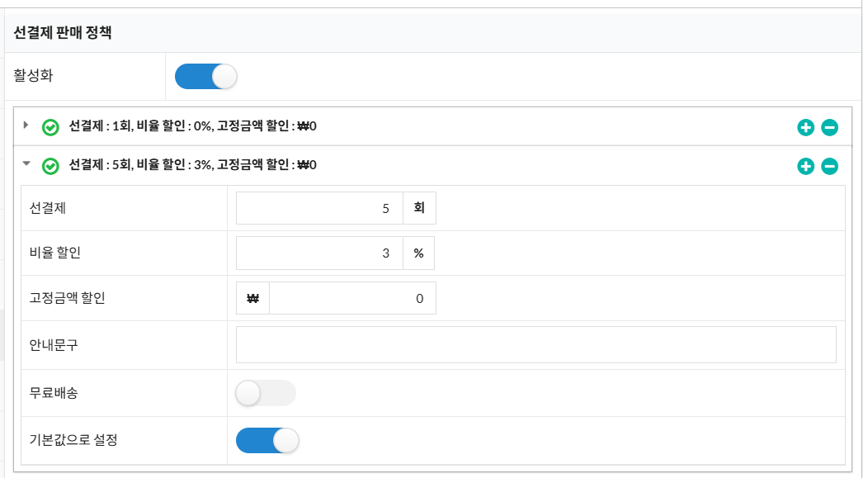
Task: Click minus icon on 1회 policy row
Action: click(829, 127)
